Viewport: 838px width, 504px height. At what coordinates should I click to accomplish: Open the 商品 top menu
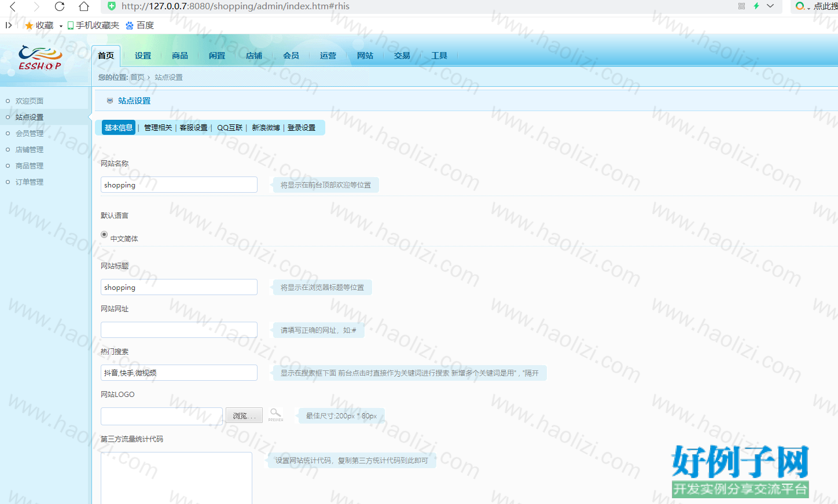[180, 56]
